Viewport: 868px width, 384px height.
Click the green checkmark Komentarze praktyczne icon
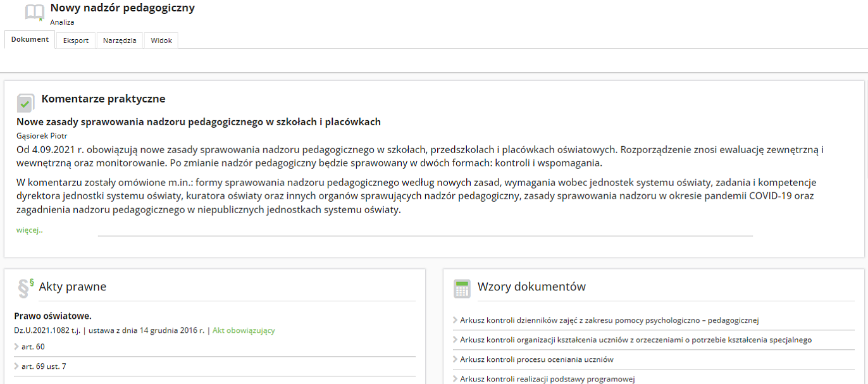tap(25, 102)
